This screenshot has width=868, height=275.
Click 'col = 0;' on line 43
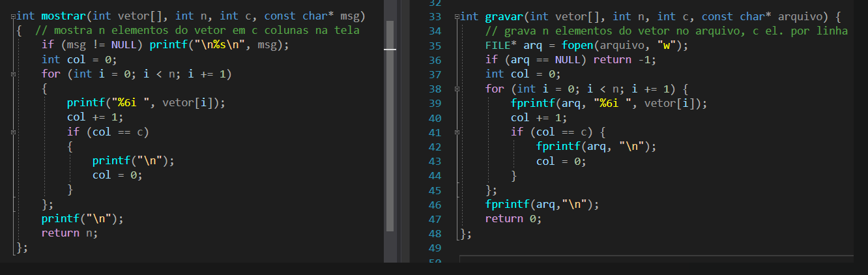[x=561, y=162]
